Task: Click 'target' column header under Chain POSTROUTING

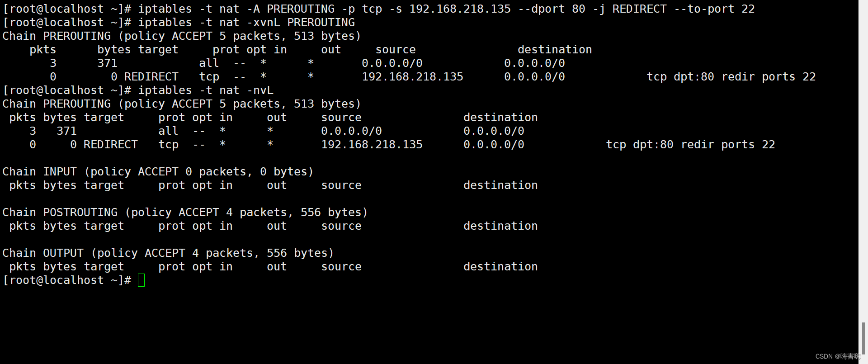Action: (x=104, y=226)
